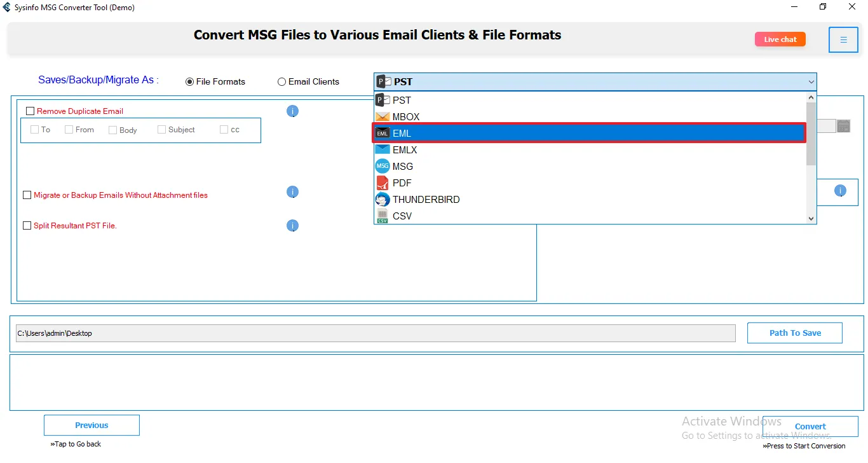Open the calendar date picker icon

point(843,126)
